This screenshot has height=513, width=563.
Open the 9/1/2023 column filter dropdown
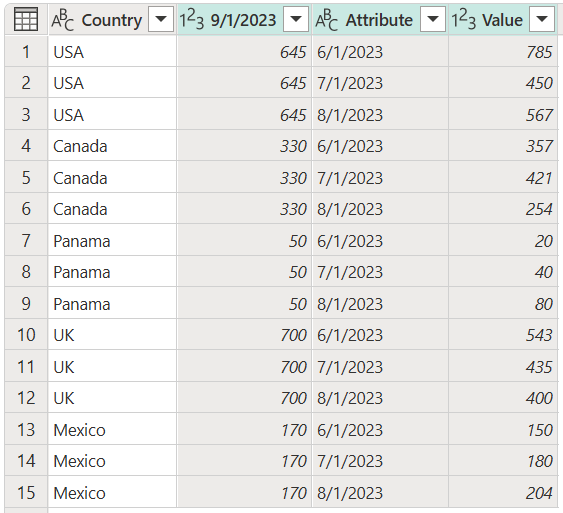tap(296, 19)
